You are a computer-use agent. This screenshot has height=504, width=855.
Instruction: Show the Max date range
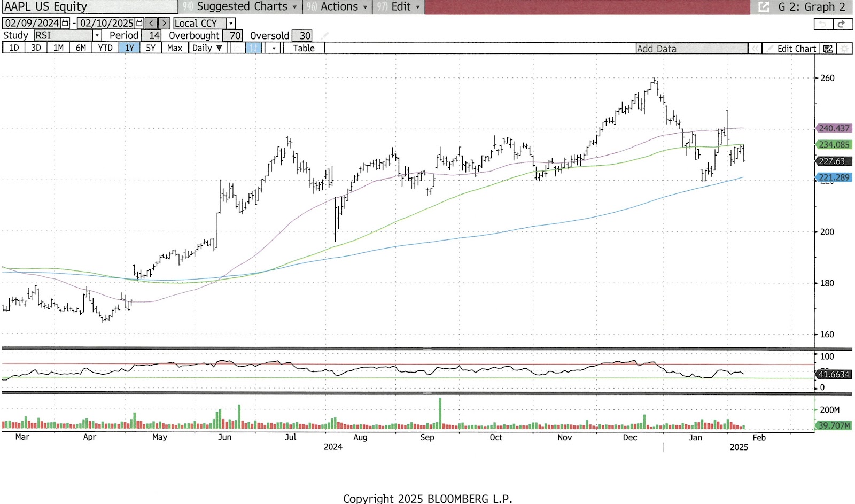click(175, 48)
